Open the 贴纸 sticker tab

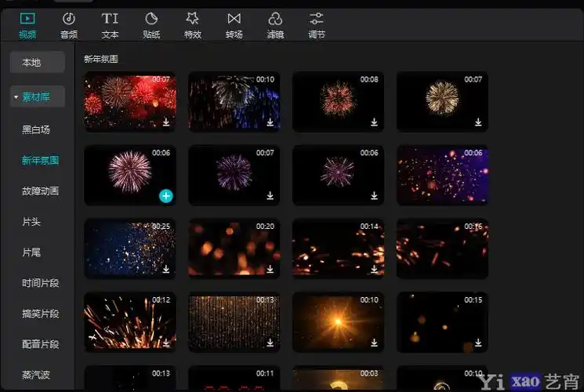click(151, 25)
